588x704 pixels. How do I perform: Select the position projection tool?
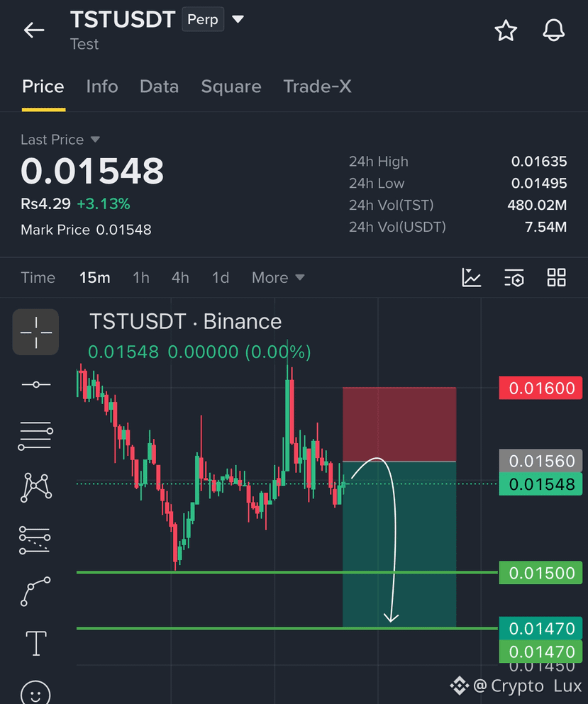pos(35,540)
